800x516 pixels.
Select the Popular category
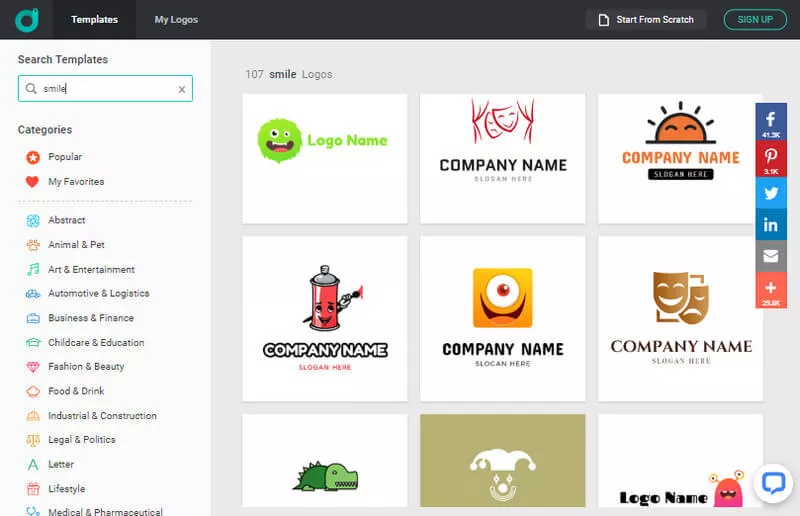[65, 157]
